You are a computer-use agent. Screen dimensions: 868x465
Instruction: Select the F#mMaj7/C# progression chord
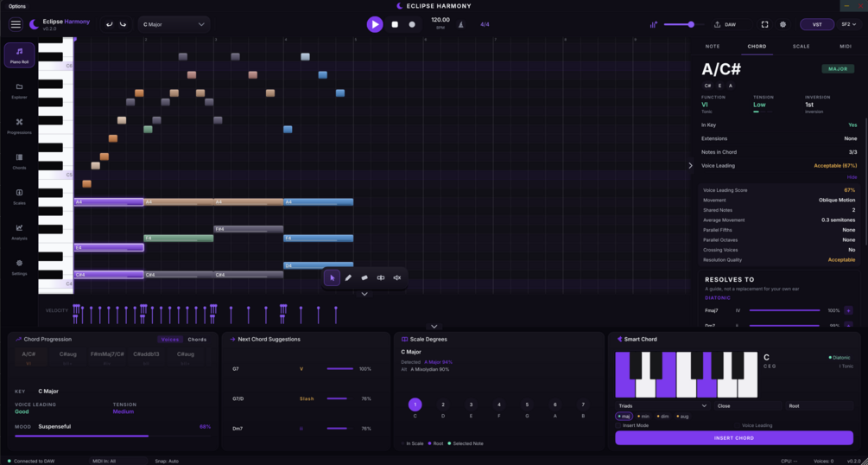click(107, 357)
